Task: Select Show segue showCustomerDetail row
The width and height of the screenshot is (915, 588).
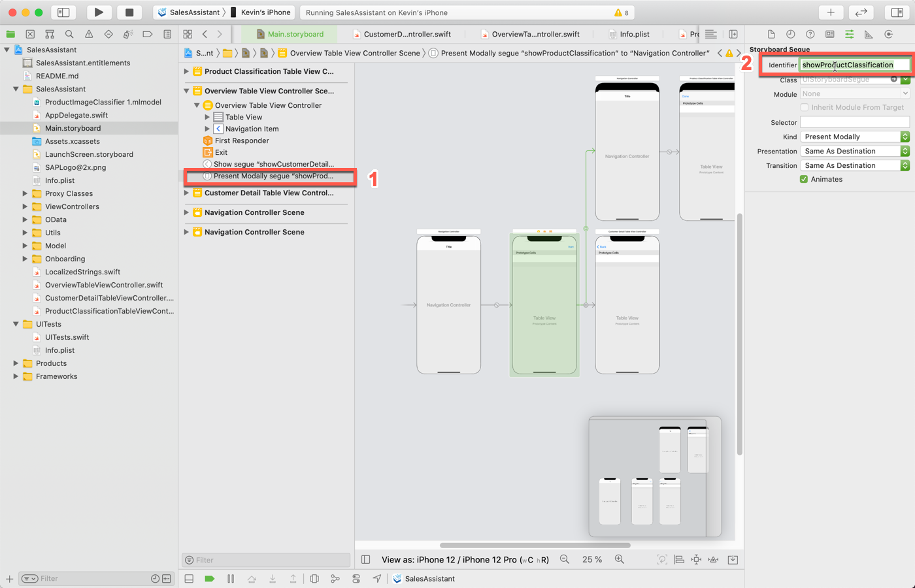Action: click(268, 164)
